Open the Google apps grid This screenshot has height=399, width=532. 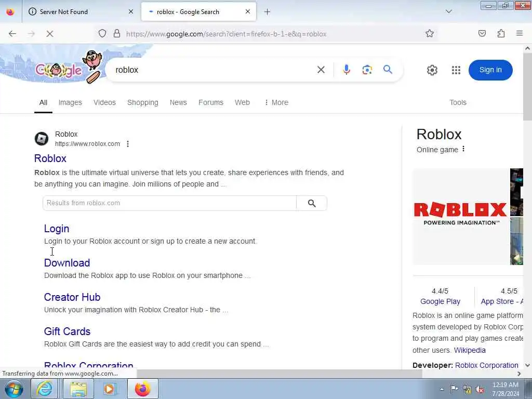(456, 70)
